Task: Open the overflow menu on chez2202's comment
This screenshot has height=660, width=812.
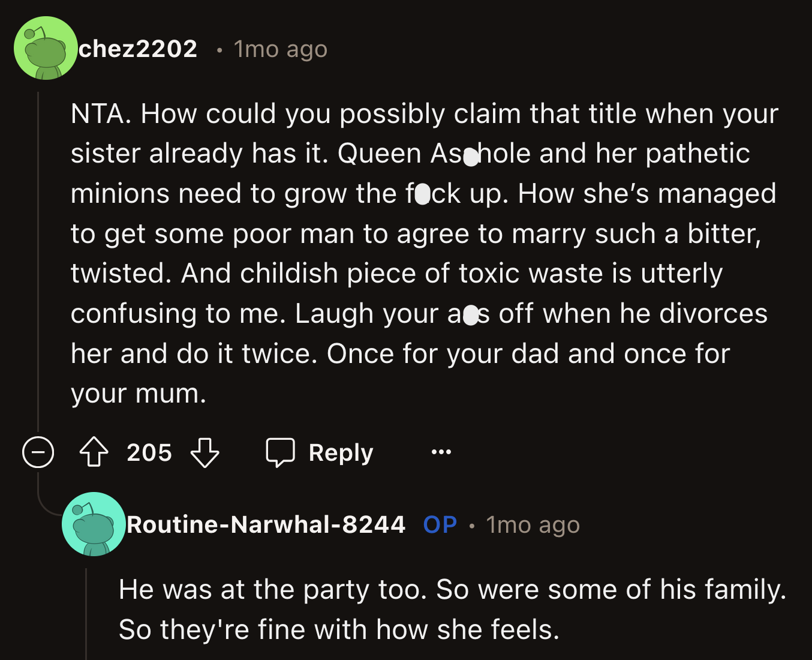Action: click(x=441, y=453)
